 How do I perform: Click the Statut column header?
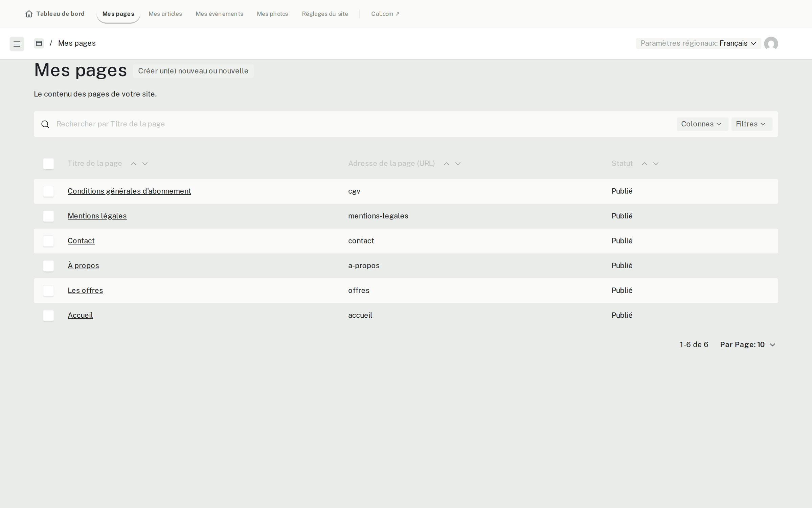pyautogui.click(x=622, y=164)
